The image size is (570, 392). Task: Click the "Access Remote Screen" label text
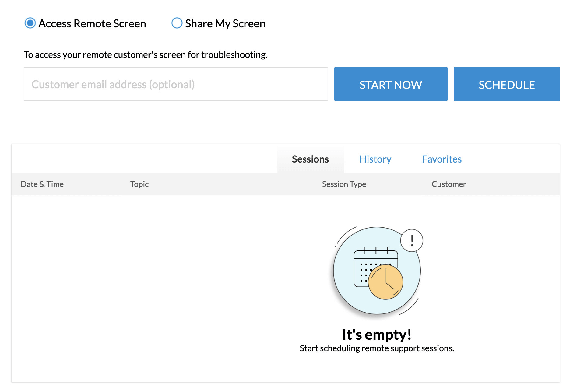pyautogui.click(x=92, y=24)
